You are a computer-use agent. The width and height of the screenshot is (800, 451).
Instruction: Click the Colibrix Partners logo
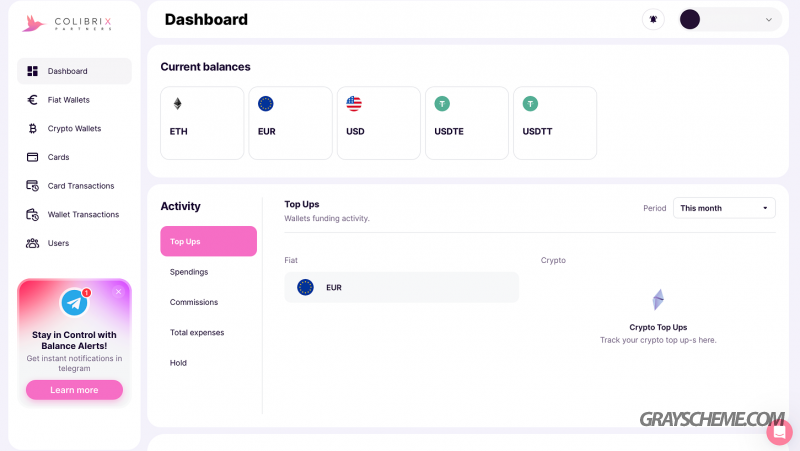pos(67,23)
